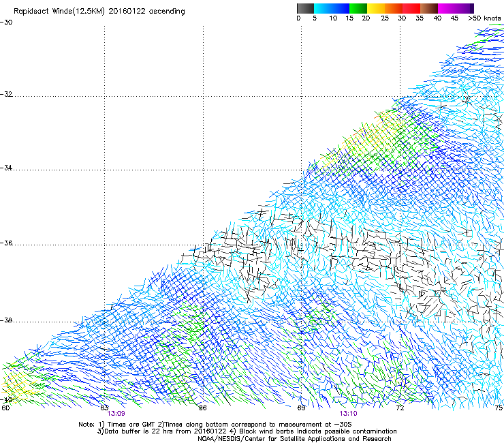Click the green 15-20 knots legend swatch
This screenshot has height=443, width=504.
(x=358, y=8)
